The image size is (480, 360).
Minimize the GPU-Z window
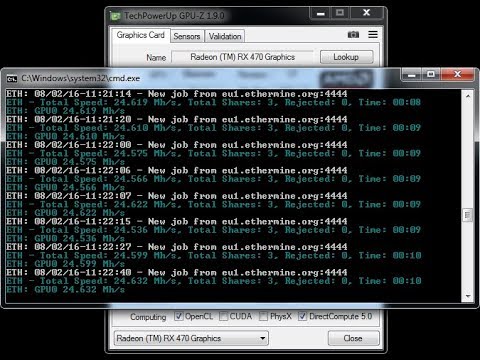click(321, 14)
